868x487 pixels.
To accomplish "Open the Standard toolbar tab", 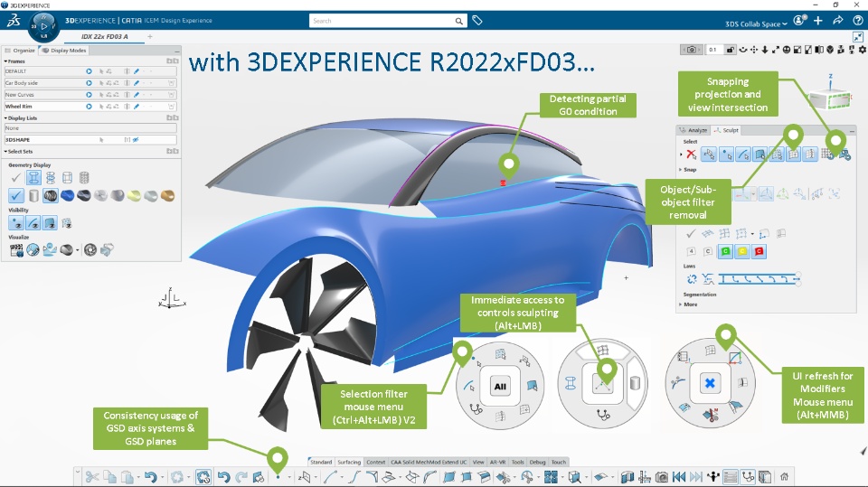I will point(320,462).
